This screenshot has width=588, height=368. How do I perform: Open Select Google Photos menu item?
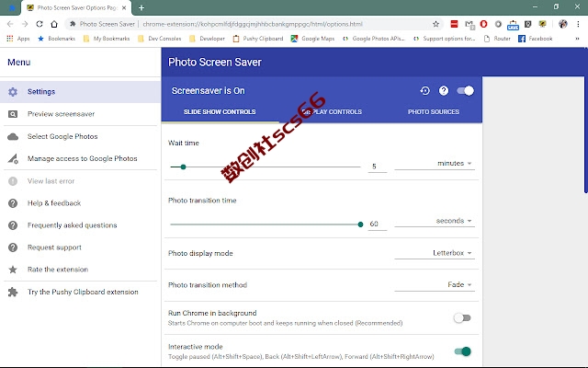[80, 137]
